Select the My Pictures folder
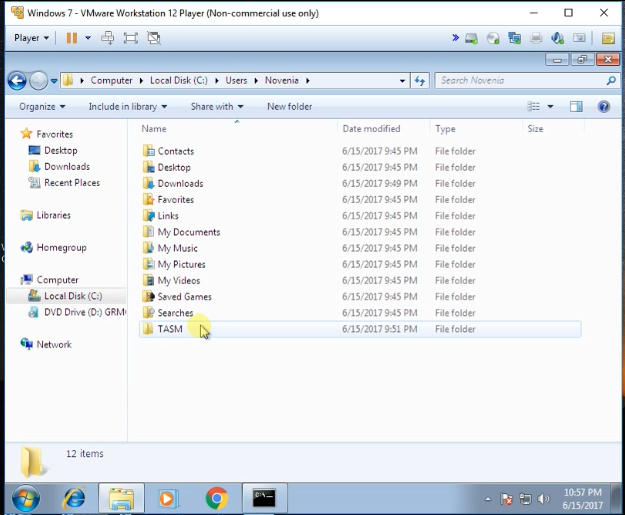Image resolution: width=625 pixels, height=515 pixels. tap(181, 264)
